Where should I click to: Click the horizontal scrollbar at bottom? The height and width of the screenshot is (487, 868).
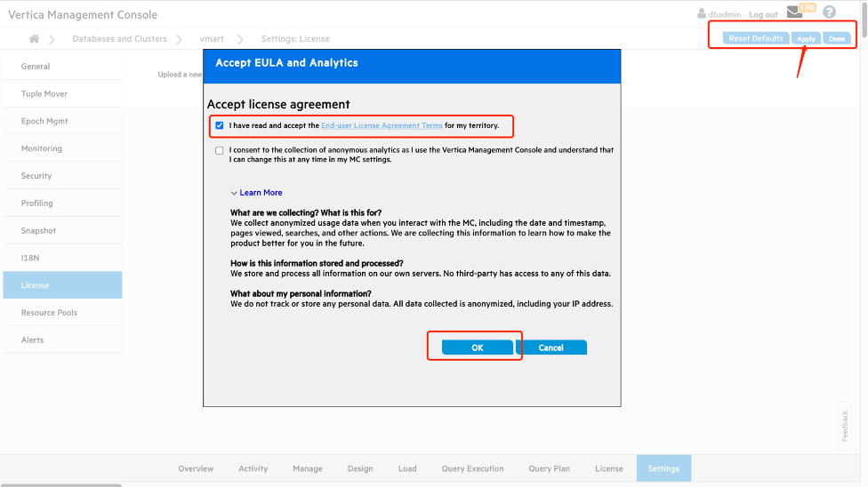(60, 485)
